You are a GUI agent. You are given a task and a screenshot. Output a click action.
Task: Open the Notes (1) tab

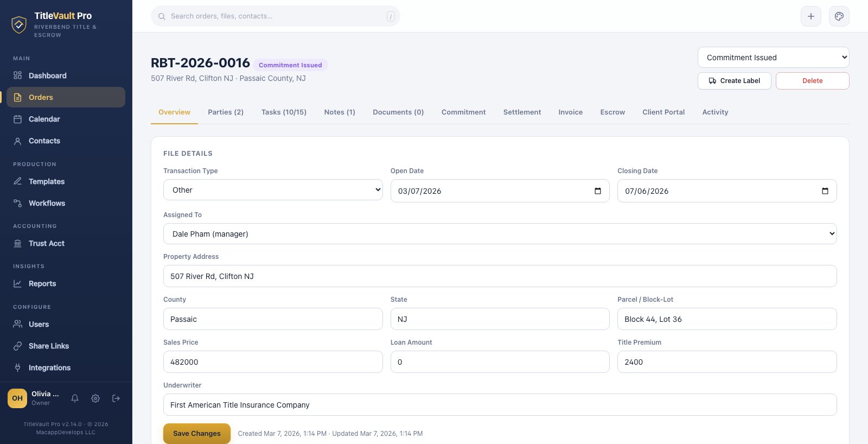pyautogui.click(x=340, y=112)
